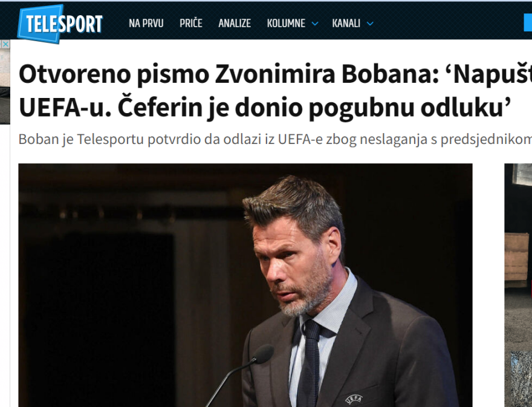Expand the KANALI dropdown chevron

[370, 24]
